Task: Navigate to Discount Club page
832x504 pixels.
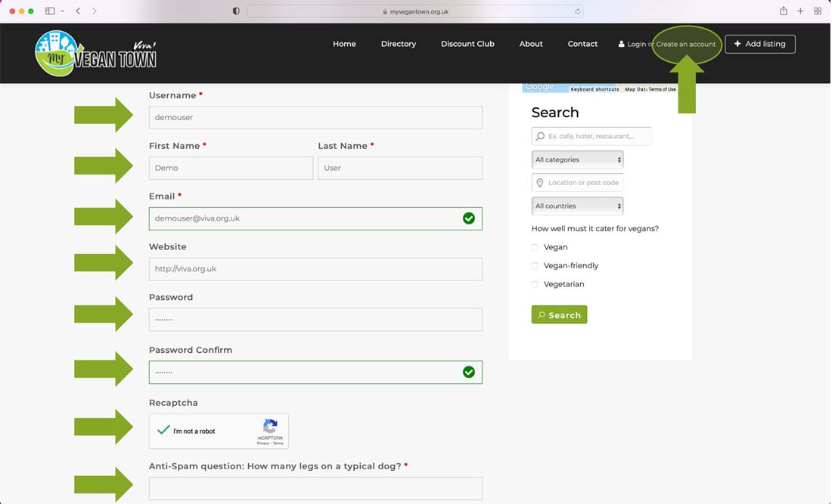Action: pos(467,44)
